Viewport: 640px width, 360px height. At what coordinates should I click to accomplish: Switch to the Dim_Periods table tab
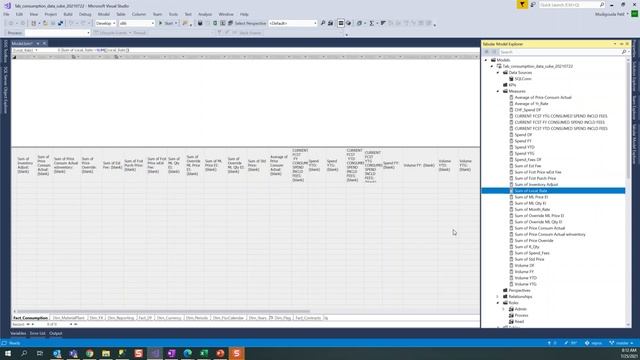pos(197,318)
